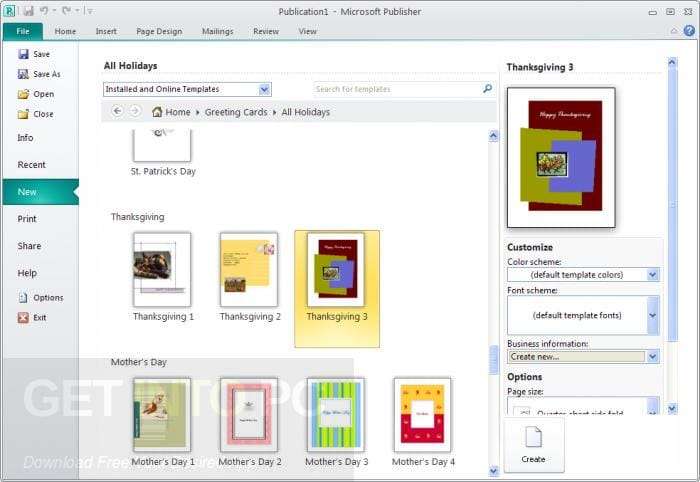Go forward with the right arrow button

pyautogui.click(x=135, y=111)
